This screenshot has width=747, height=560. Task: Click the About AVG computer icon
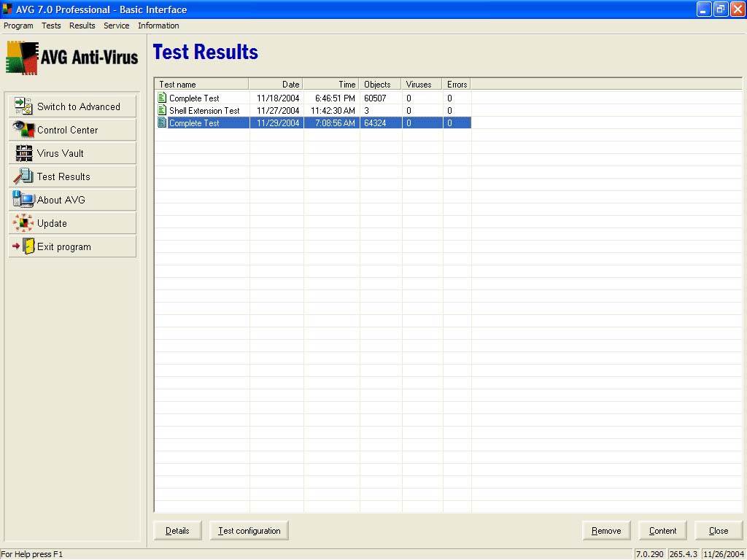(x=23, y=199)
